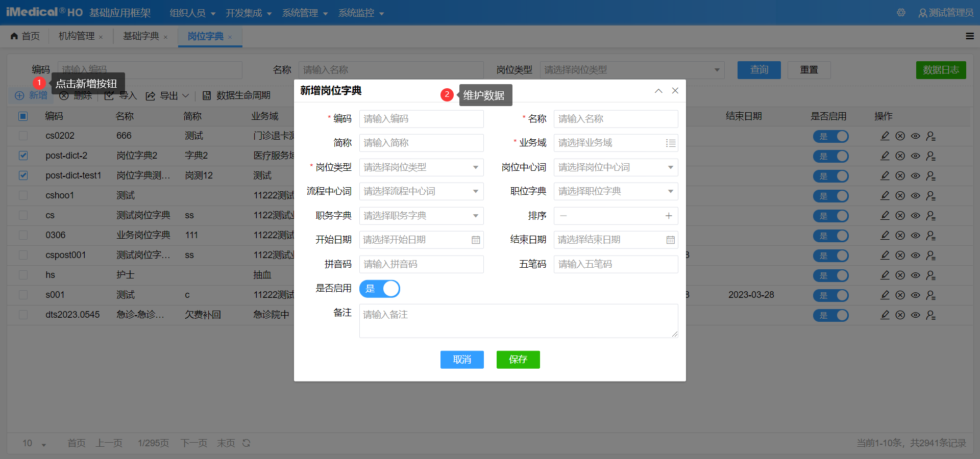Click edit pencil icon for s001 row
The image size is (980, 459).
click(885, 295)
